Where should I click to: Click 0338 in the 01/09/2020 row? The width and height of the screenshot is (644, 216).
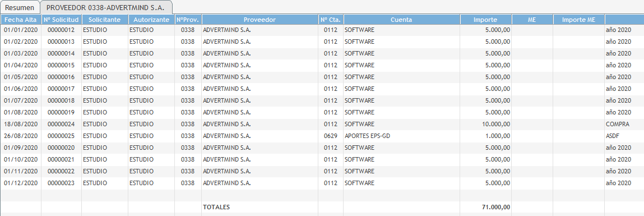[188, 148]
